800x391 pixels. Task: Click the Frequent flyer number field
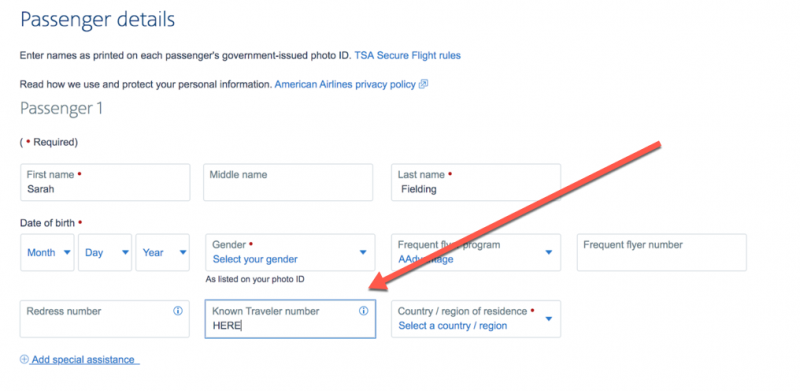point(662,252)
